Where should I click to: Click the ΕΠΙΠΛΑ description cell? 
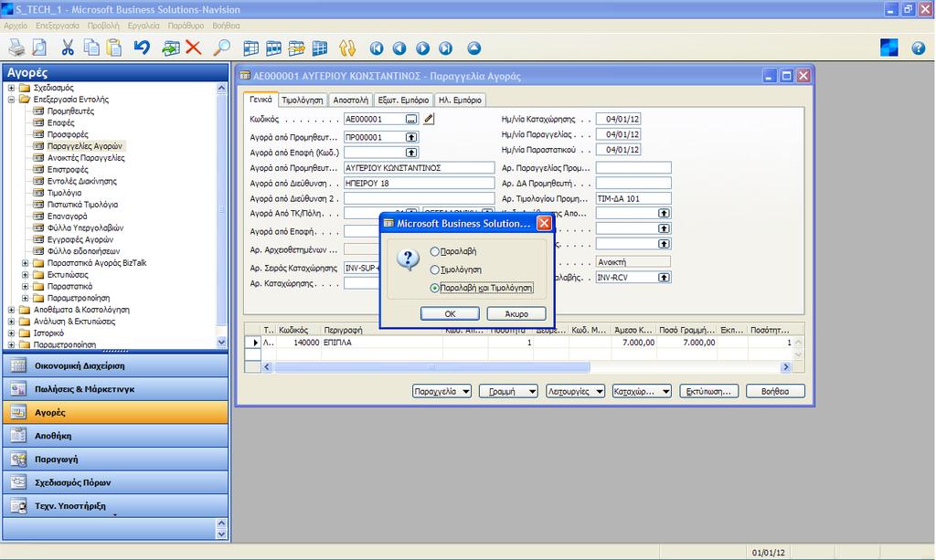pos(382,343)
